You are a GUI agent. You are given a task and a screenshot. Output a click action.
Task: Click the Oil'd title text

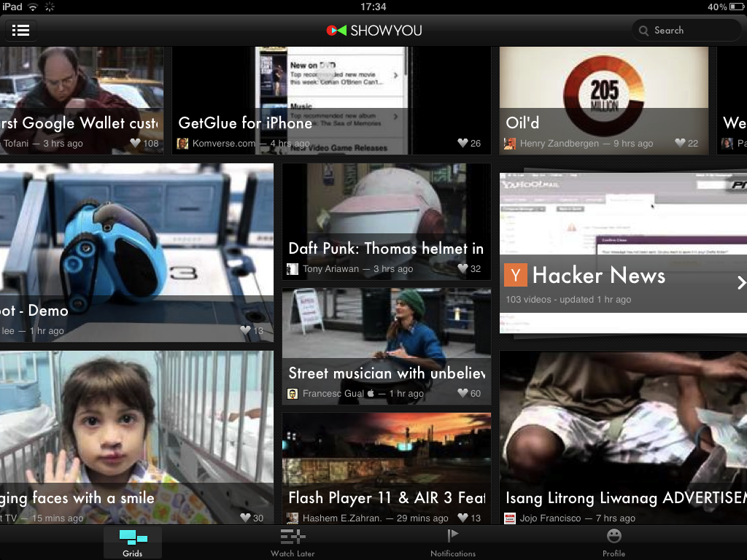(x=522, y=122)
